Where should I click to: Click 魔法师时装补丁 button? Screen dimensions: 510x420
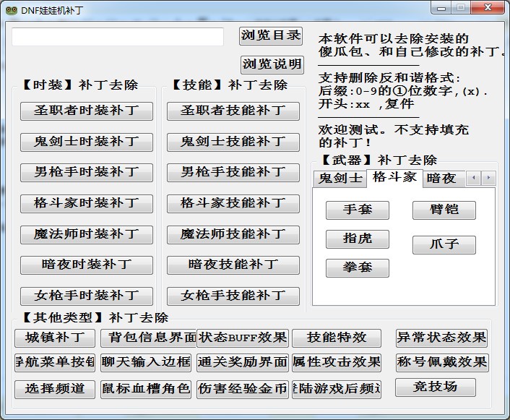click(87, 235)
